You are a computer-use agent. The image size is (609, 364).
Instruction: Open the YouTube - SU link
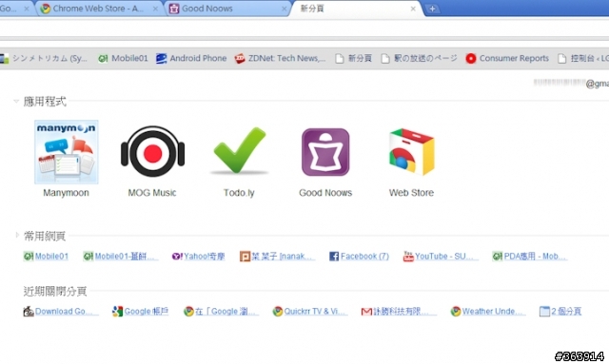pos(441,257)
